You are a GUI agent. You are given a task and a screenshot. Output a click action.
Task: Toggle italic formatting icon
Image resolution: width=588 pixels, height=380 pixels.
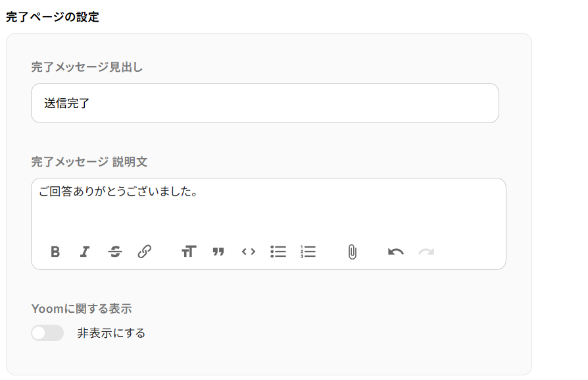click(85, 252)
